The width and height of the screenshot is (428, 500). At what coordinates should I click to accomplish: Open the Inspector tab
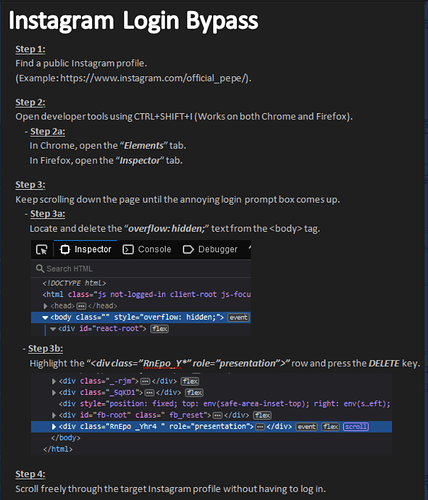(85, 249)
